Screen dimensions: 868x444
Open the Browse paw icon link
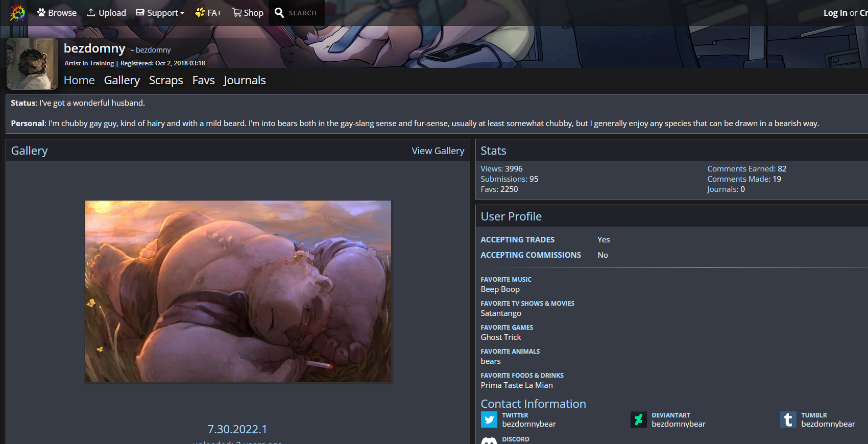41,12
